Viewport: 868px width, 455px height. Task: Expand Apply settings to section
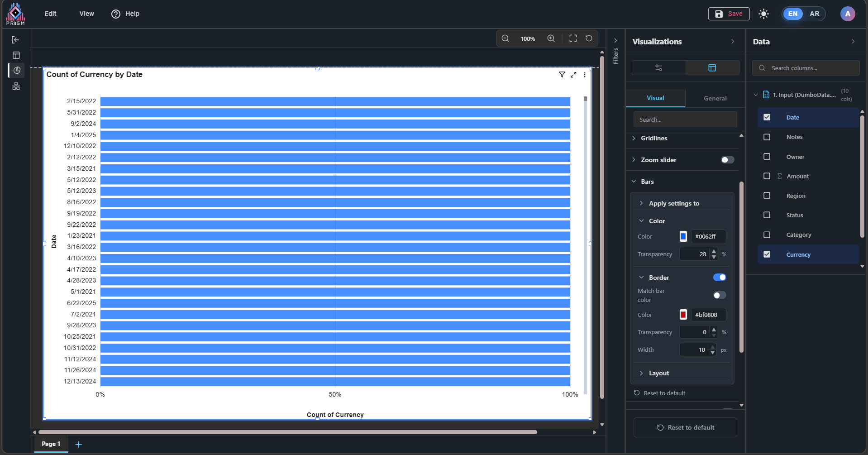(x=674, y=203)
